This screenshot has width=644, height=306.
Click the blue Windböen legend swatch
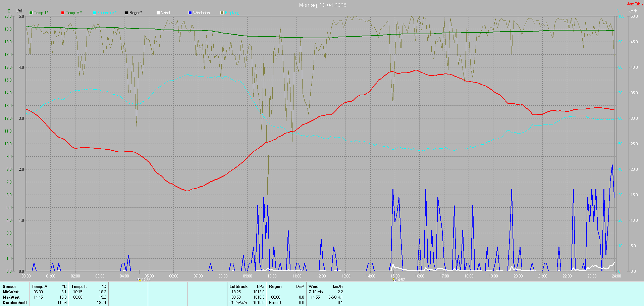point(190,13)
